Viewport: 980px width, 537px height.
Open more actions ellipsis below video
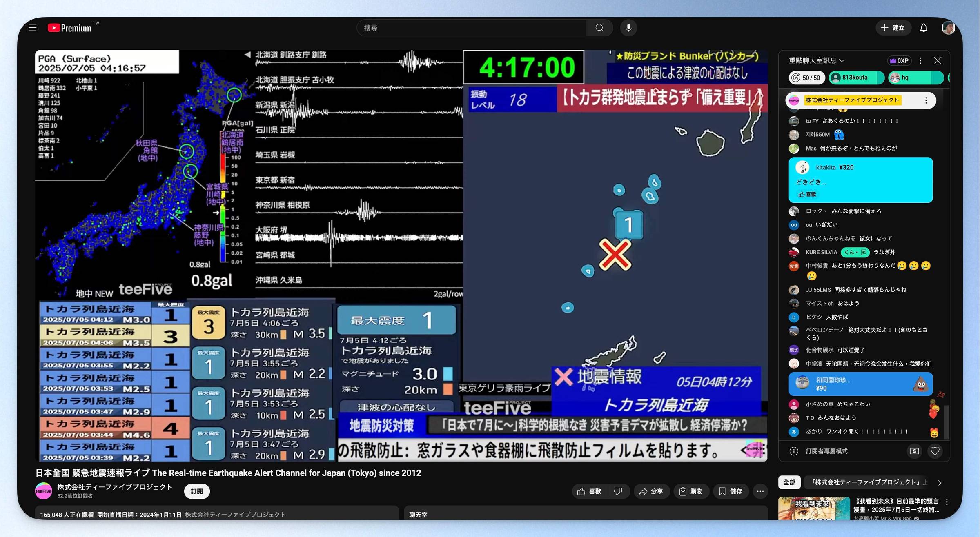click(x=760, y=491)
